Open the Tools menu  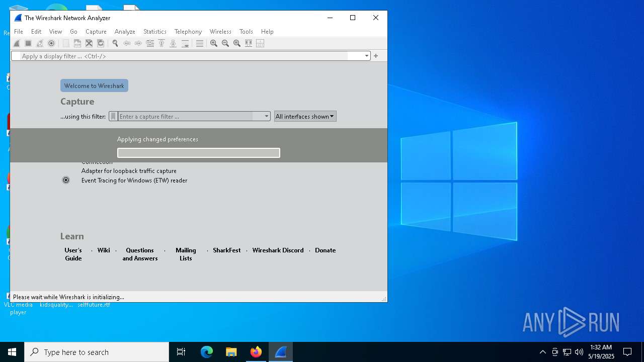246,31
